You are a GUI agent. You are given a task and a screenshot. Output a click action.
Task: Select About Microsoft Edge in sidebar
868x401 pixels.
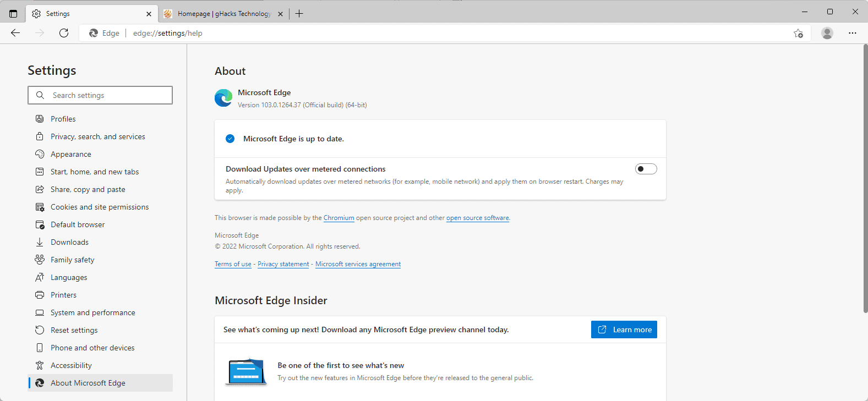coord(100,383)
